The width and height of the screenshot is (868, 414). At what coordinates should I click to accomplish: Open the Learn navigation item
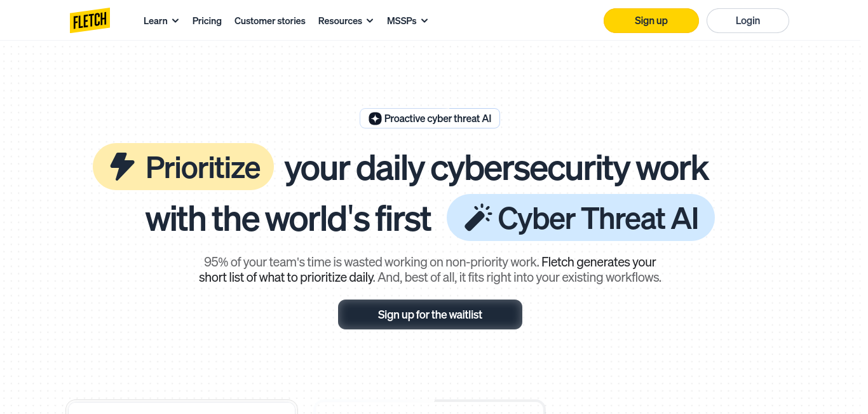[156, 21]
